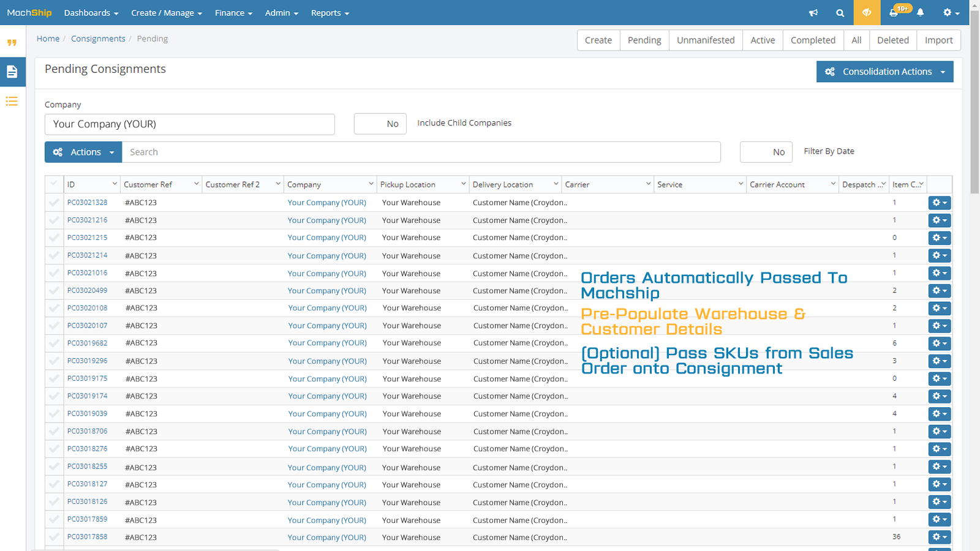Select the checkbox for row PC03017859

click(54, 519)
